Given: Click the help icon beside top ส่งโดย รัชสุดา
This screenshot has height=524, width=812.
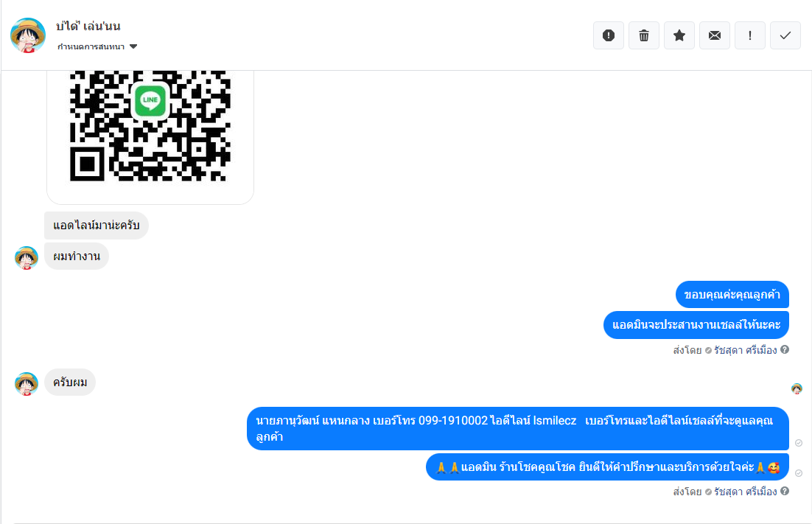Looking at the screenshot, I should tap(785, 349).
